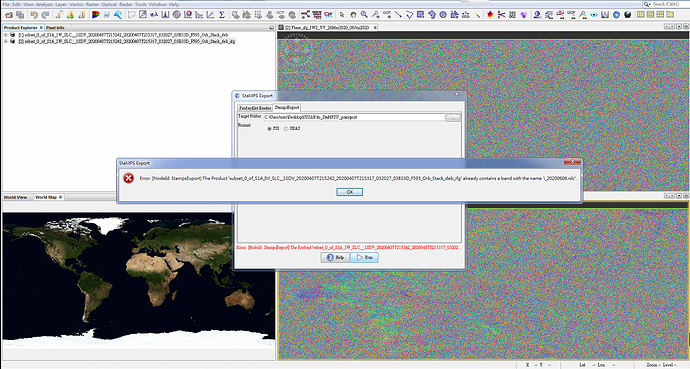This screenshot has height=369, width=690.
Task: Click the dark globe World View icon
Action: coord(628,15)
